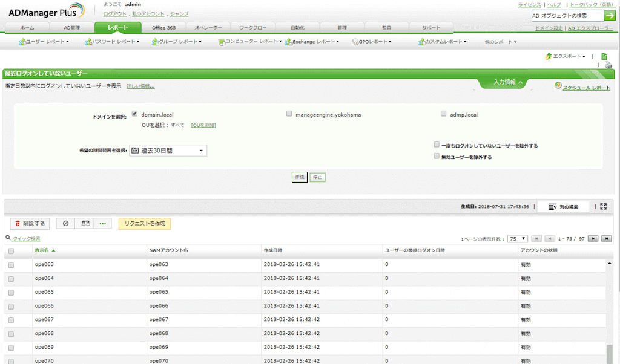Click the printer icon

(608, 65)
